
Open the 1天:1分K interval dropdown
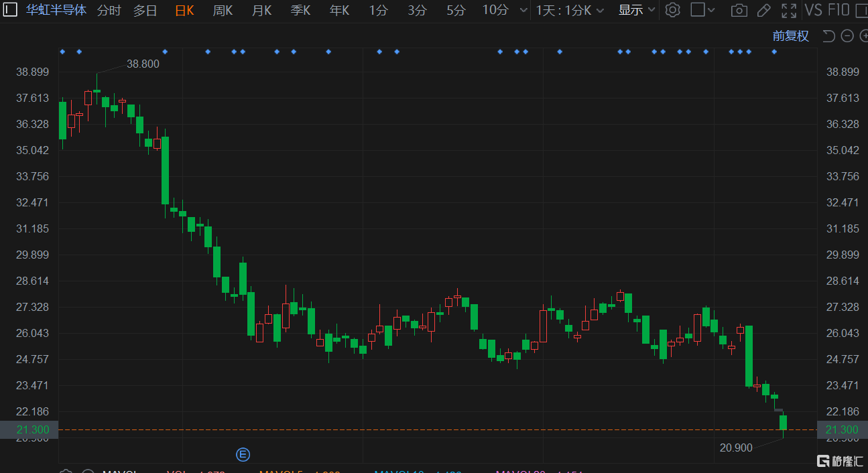570,10
